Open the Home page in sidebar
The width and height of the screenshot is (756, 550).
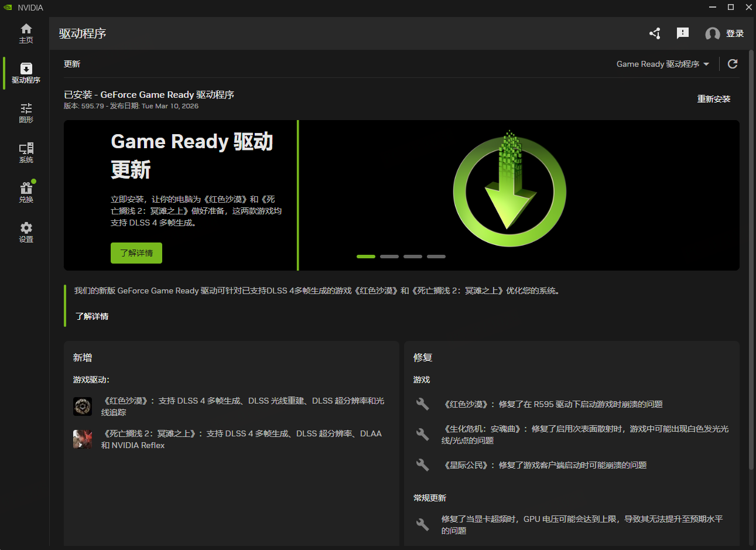point(26,33)
